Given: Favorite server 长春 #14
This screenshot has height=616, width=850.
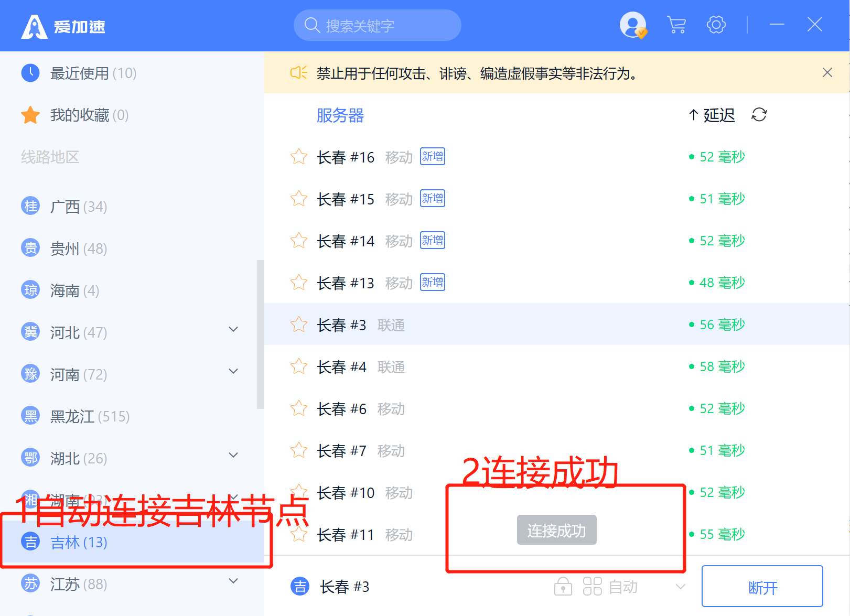Looking at the screenshot, I should (x=299, y=241).
